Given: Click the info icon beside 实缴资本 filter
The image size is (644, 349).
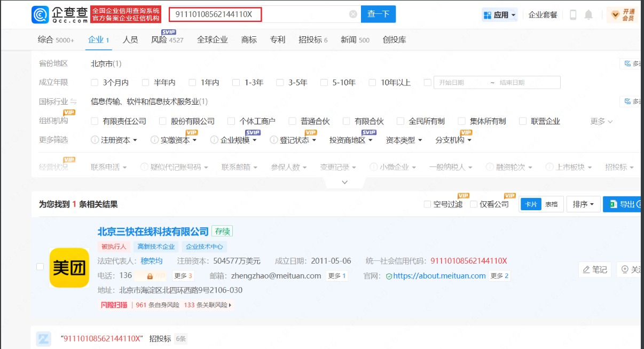Looking at the screenshot, I should [x=155, y=140].
